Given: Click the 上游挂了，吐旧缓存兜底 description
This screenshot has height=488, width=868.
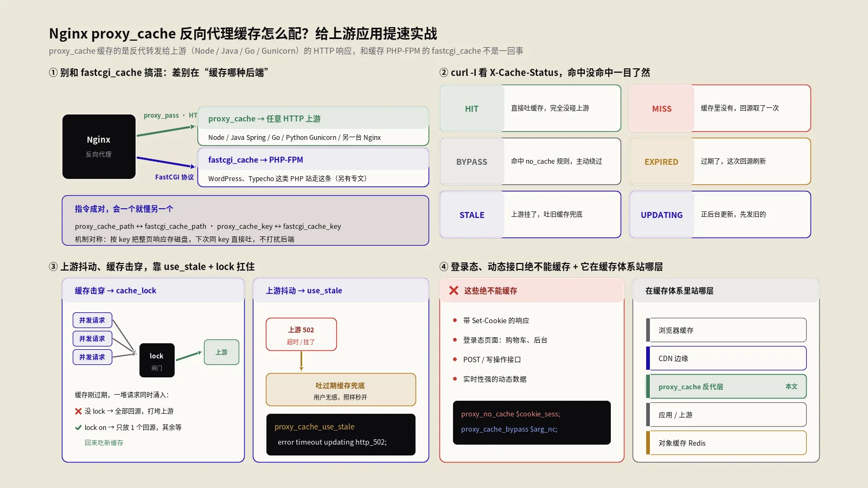Looking at the screenshot, I should [547, 214].
